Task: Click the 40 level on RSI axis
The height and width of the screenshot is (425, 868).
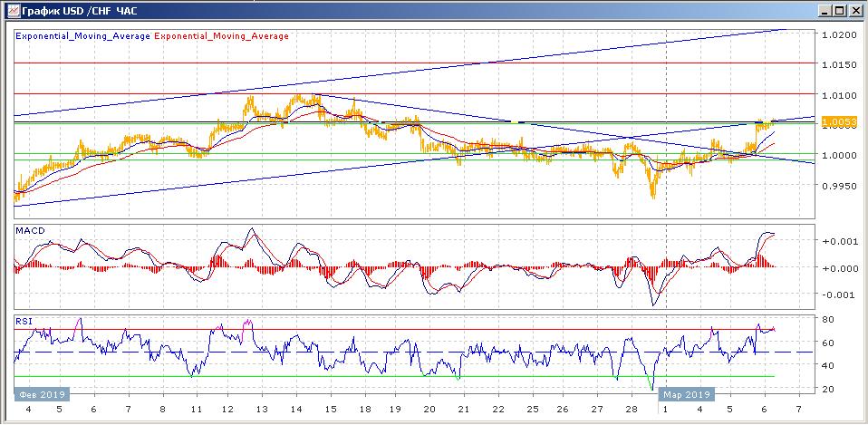Action: 829,366
